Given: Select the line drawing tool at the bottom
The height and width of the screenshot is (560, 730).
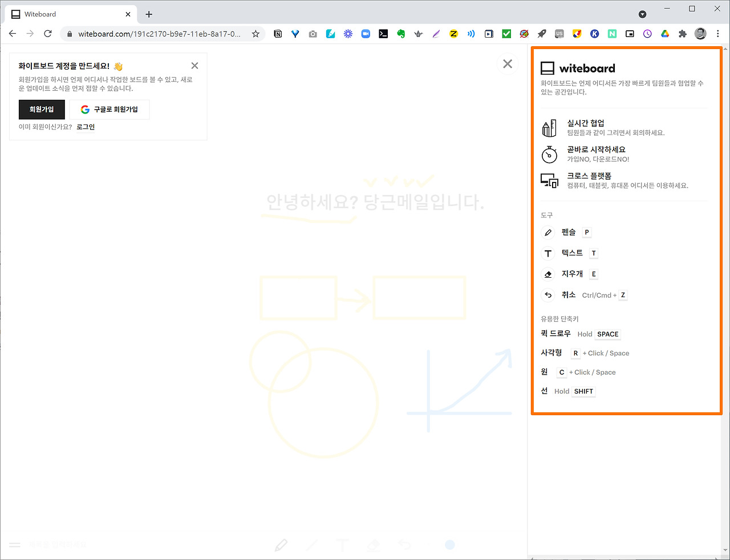Looking at the screenshot, I should tap(312, 545).
